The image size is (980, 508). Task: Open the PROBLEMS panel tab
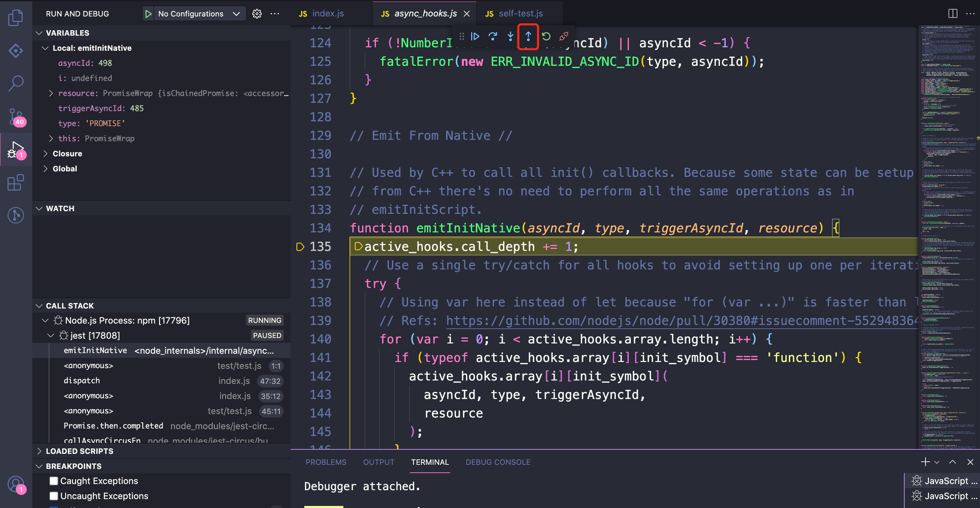point(326,462)
